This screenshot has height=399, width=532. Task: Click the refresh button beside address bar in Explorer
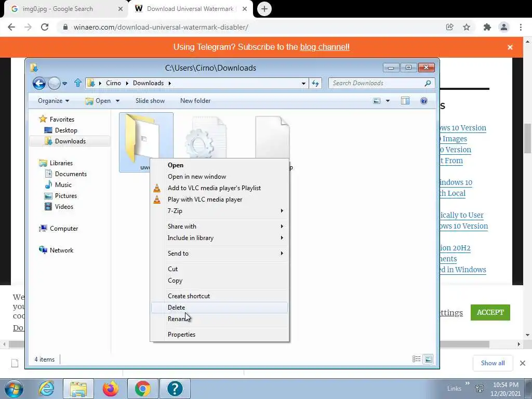coord(315,83)
